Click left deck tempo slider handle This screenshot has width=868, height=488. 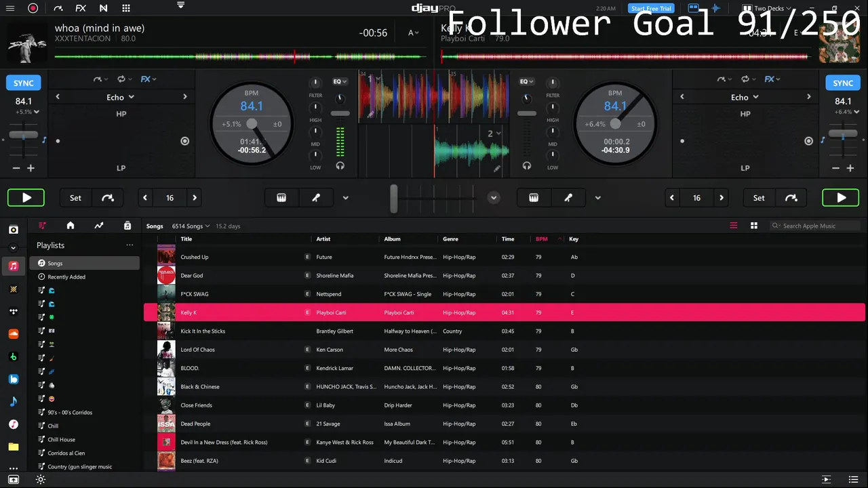24,136
